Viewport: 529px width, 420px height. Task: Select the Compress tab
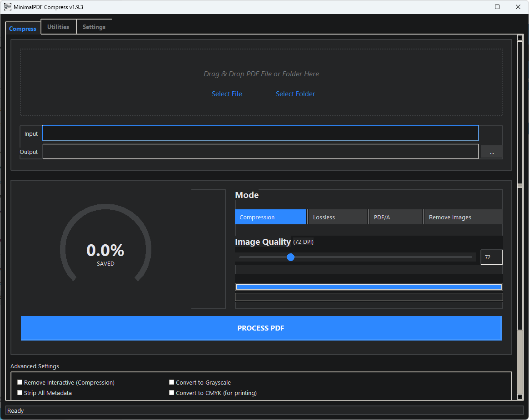coord(23,29)
